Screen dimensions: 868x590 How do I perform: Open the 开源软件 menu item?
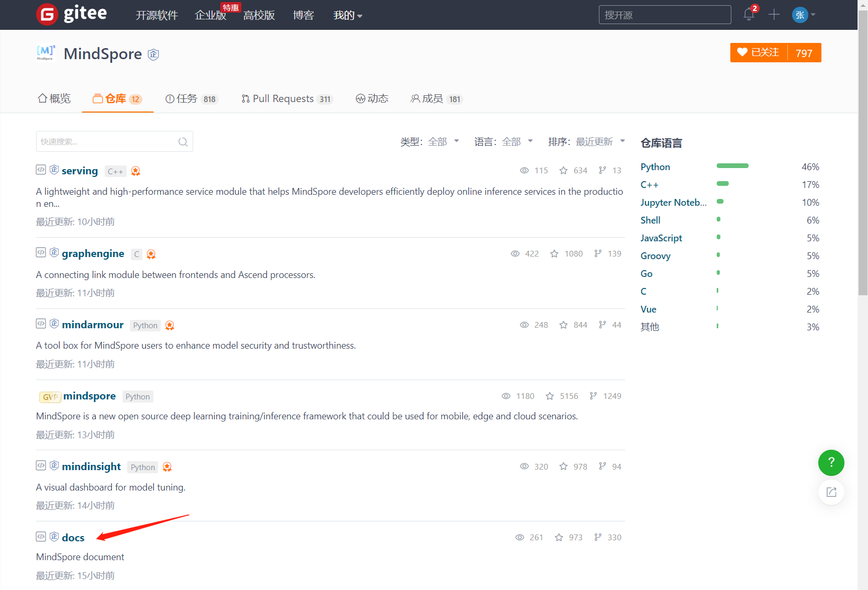click(x=157, y=15)
